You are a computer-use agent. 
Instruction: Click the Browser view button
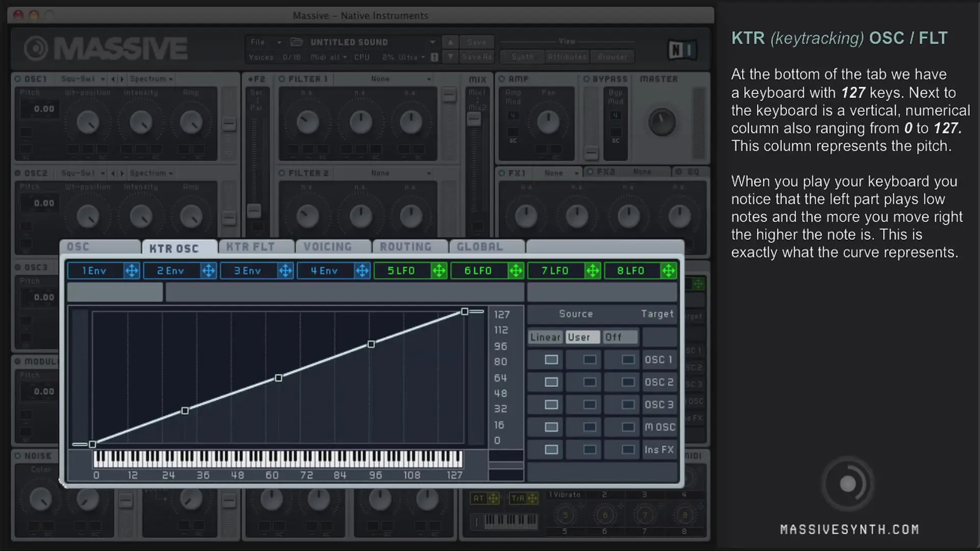[612, 57]
